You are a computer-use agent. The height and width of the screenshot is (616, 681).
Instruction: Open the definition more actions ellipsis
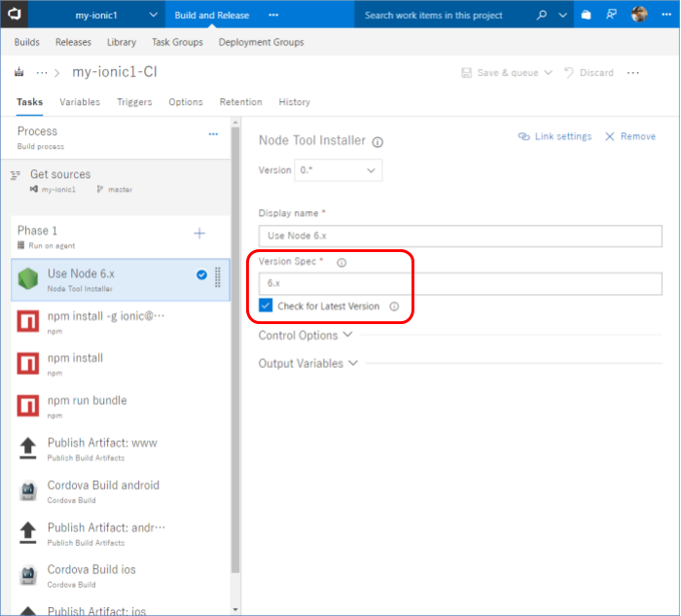click(632, 73)
